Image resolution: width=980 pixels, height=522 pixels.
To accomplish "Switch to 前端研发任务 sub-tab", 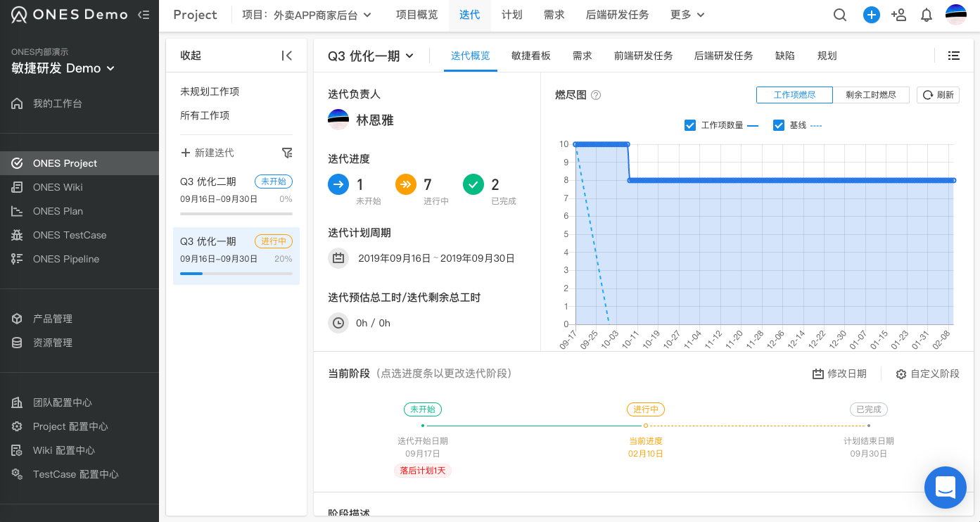I will 644,56.
